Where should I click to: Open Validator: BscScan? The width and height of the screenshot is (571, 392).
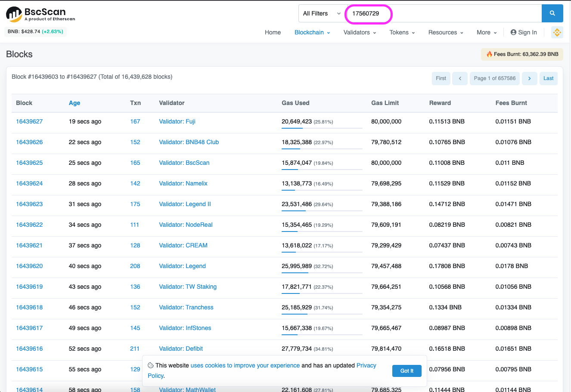[x=184, y=163]
